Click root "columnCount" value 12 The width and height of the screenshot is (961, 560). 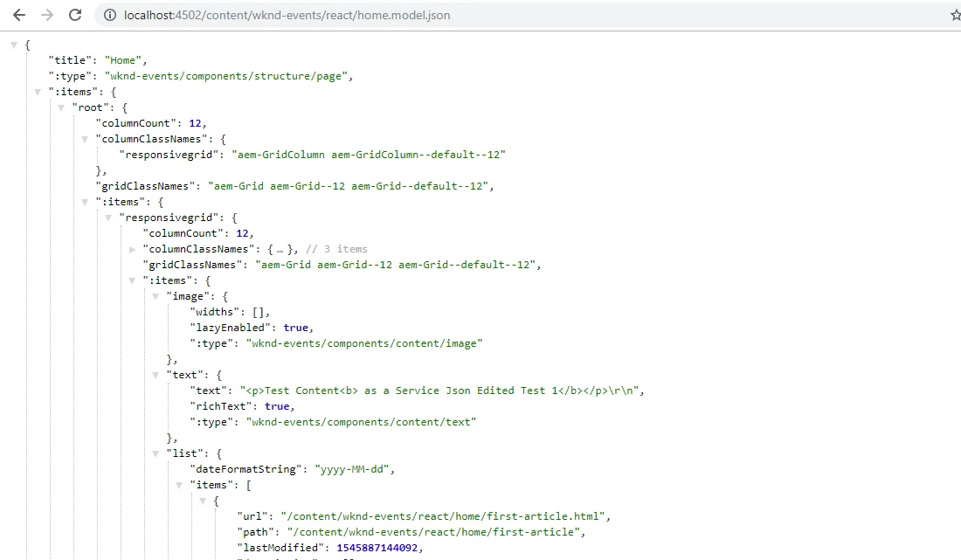coord(195,123)
